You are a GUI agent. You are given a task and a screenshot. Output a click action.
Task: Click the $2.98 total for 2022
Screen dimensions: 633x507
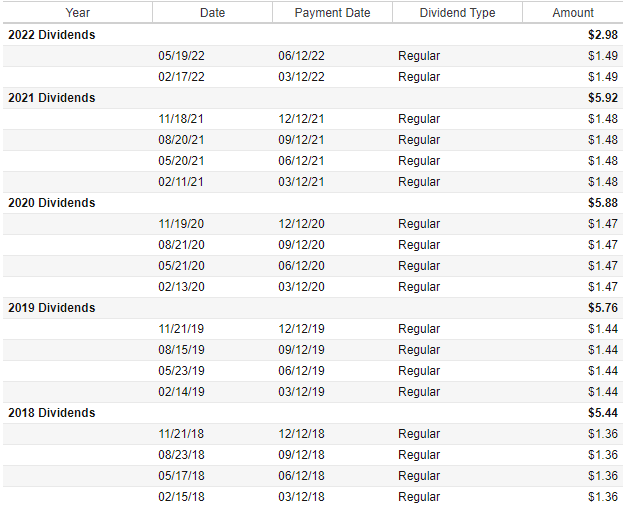click(x=603, y=35)
